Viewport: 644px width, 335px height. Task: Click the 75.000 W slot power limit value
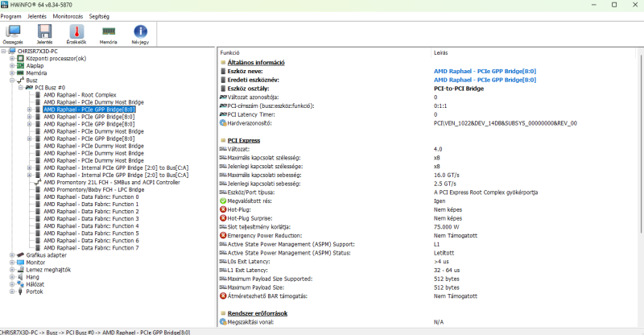coord(447,227)
